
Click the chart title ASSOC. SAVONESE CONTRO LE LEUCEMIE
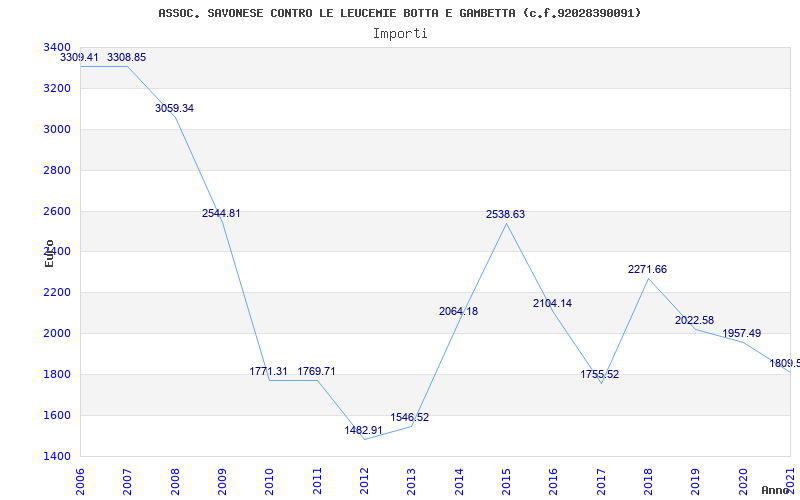coord(399,13)
